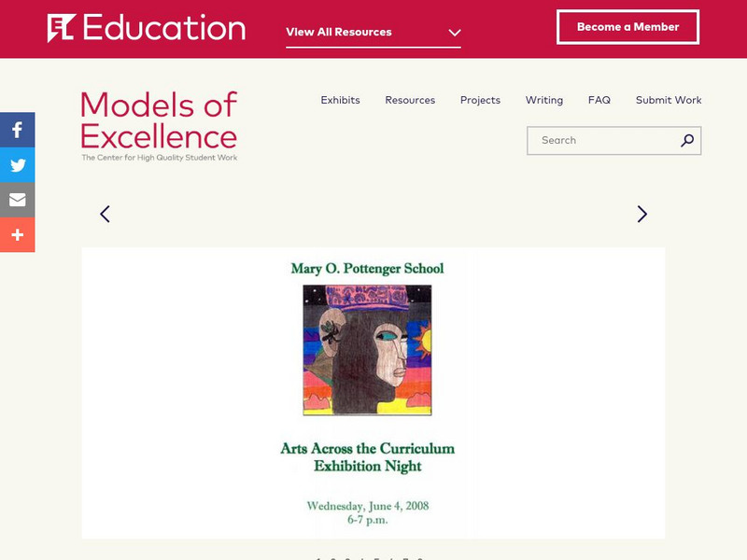Open the Resources menu item
The height and width of the screenshot is (560, 747).
click(410, 100)
